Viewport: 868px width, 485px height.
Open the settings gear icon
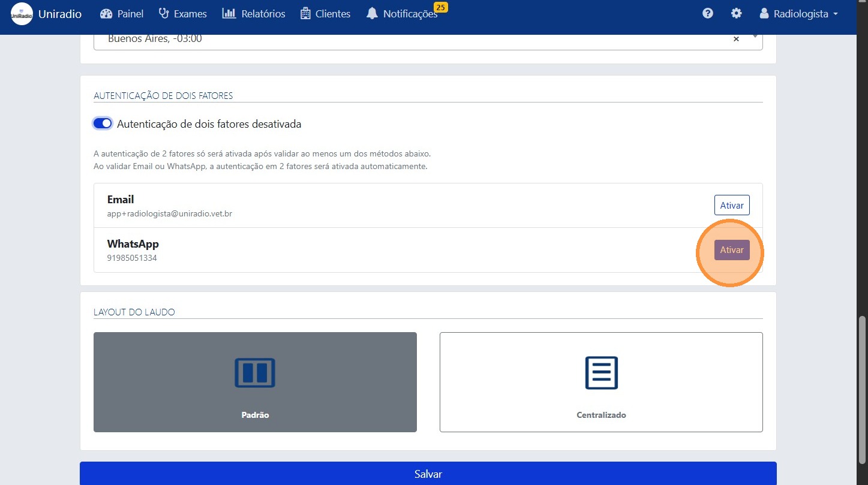coord(736,13)
